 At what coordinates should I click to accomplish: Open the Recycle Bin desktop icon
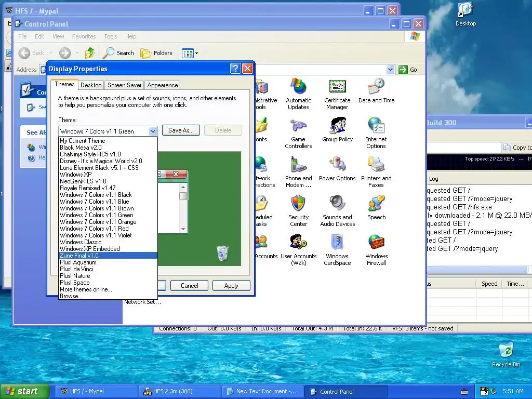[x=506, y=354]
